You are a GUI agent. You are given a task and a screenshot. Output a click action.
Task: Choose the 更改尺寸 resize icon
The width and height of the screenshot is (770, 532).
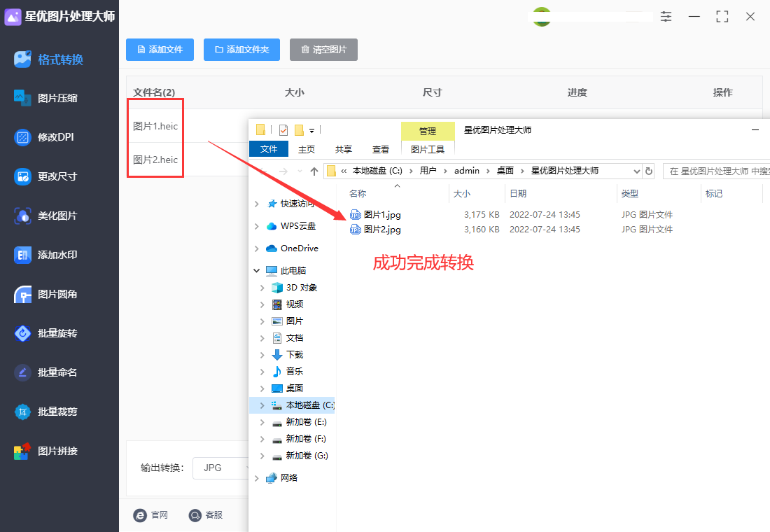click(x=22, y=176)
